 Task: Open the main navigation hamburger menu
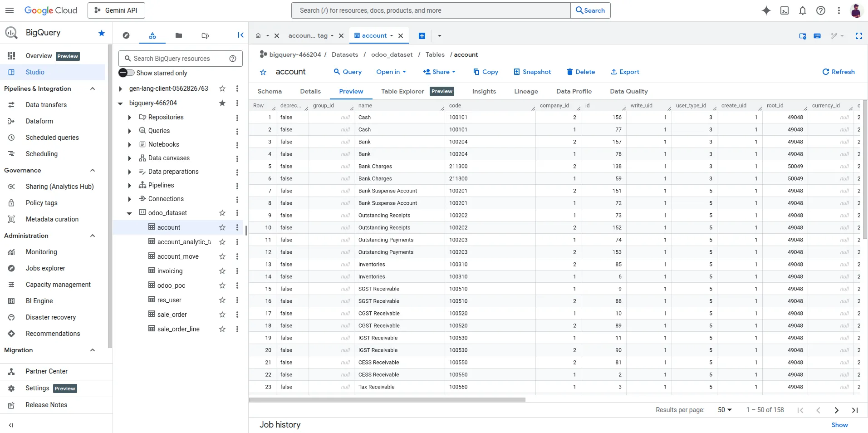point(10,10)
